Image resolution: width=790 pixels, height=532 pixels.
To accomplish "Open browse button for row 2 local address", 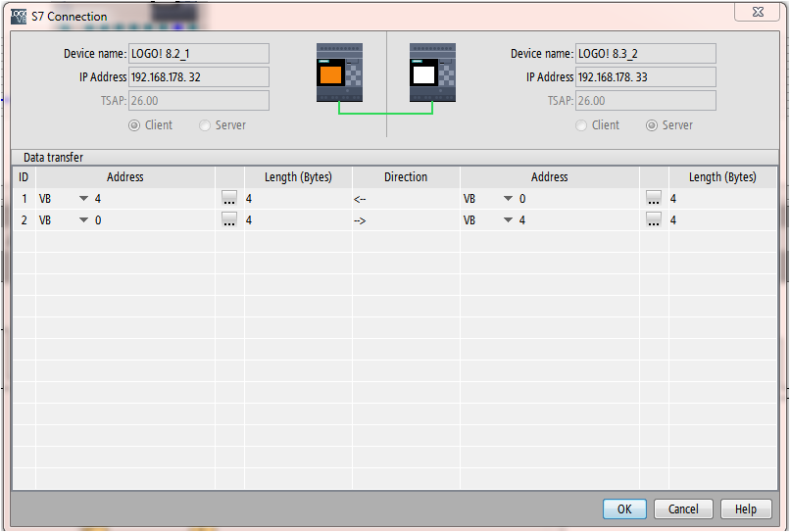I will tap(229, 220).
